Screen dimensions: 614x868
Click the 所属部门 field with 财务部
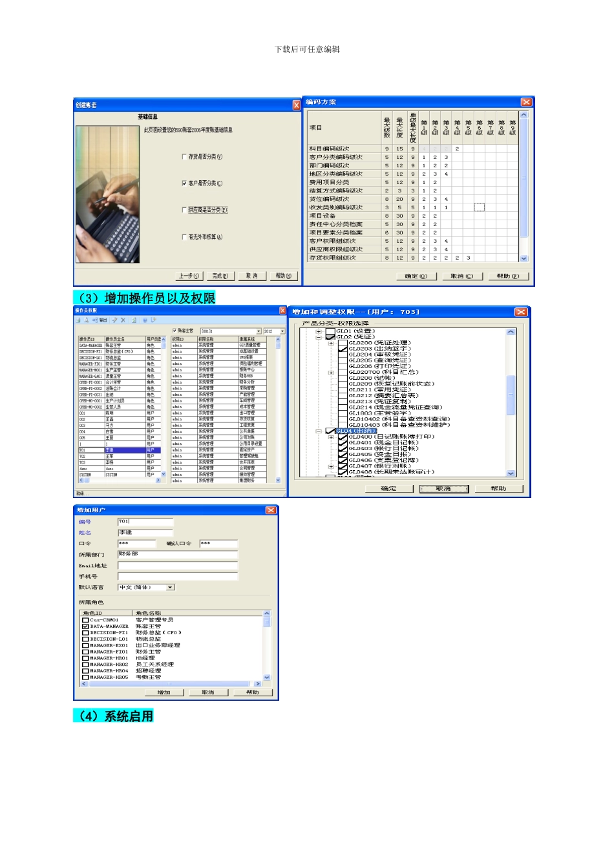coord(178,554)
